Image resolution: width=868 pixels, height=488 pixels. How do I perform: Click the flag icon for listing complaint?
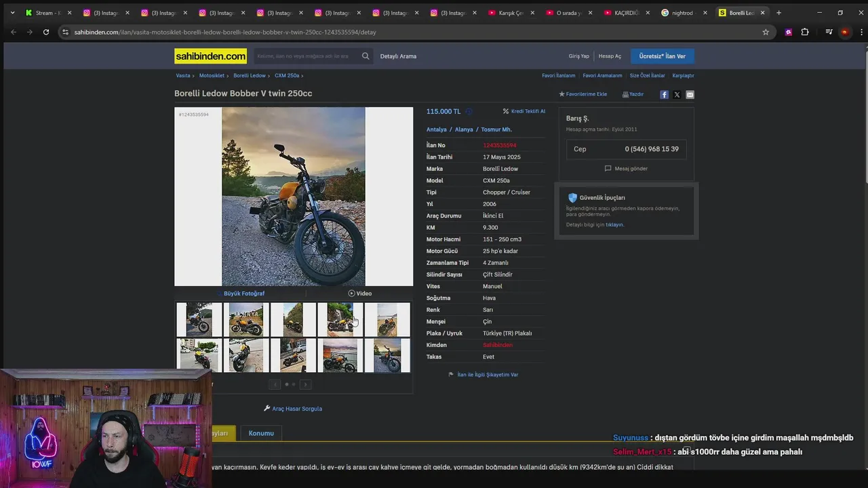tap(451, 374)
